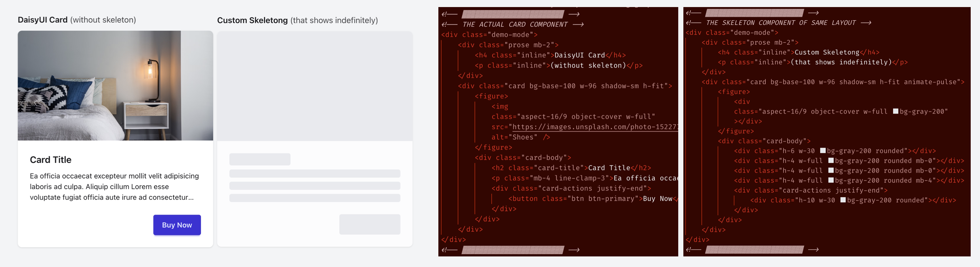Viewport: 980px width, 267px height.
Task: Click the DaisyUI Card heading
Action: coord(43,20)
